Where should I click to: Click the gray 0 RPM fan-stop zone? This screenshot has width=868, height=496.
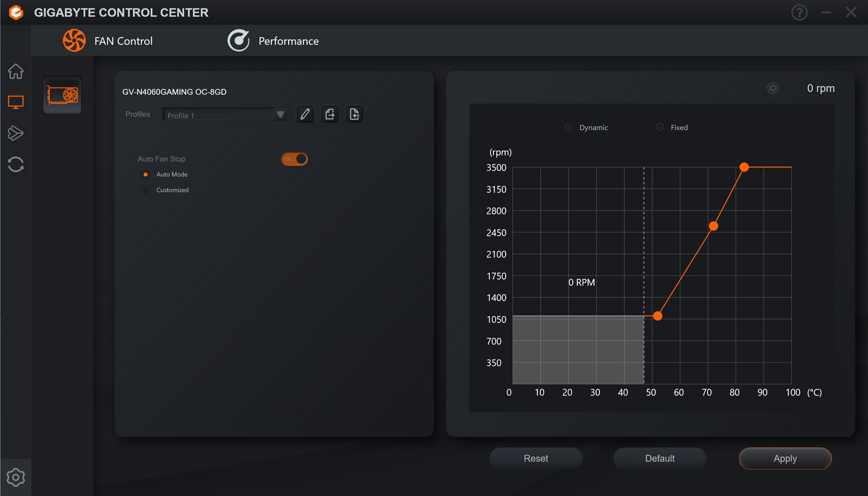(578, 350)
